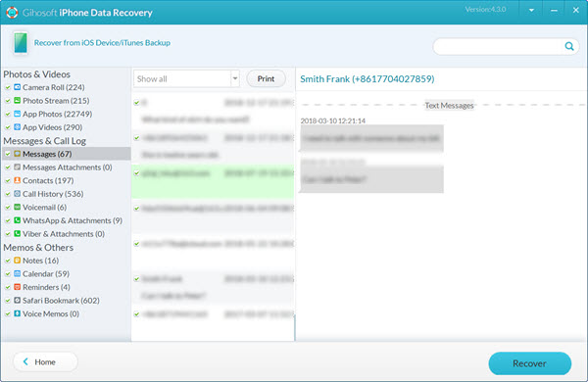Click the Gihosoft lifebuoy logo icon
Screen dimensions: 588x382
[x=12, y=13]
